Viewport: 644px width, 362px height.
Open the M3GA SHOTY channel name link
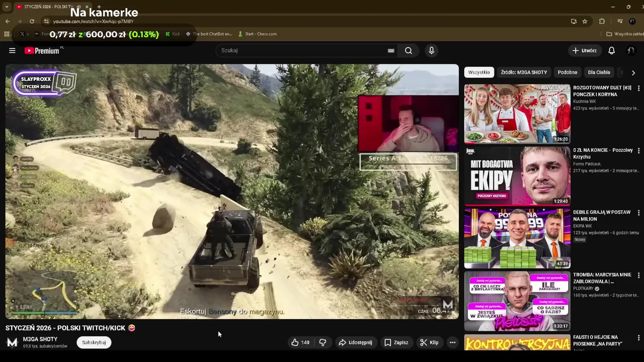[40, 339]
